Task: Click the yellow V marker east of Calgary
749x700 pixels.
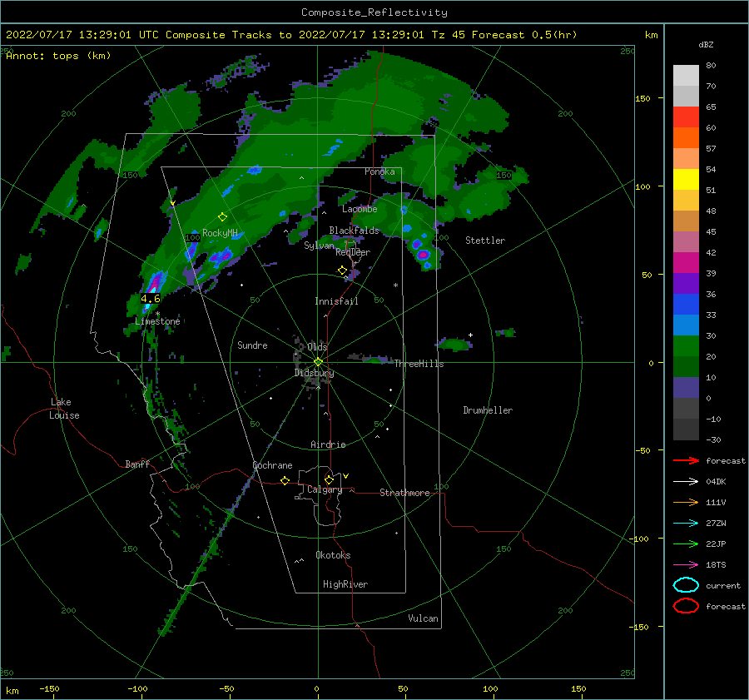Action: (x=346, y=476)
